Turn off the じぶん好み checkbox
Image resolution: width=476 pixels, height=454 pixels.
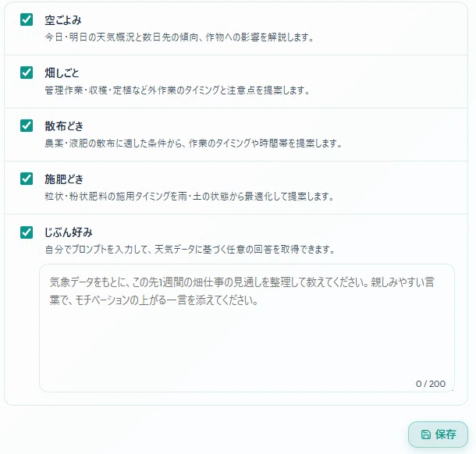pyautogui.click(x=27, y=232)
